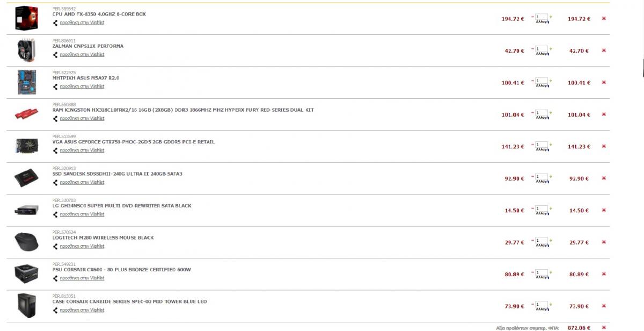Decrease quantity of Kingston HyperX RAM
The image size is (644, 331).
point(532,112)
